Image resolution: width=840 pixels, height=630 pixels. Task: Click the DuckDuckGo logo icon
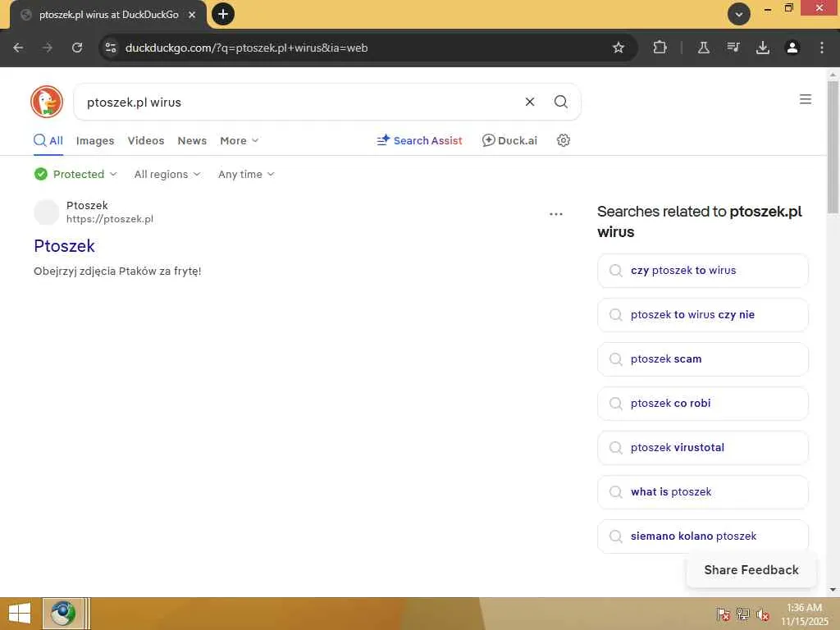coord(47,102)
